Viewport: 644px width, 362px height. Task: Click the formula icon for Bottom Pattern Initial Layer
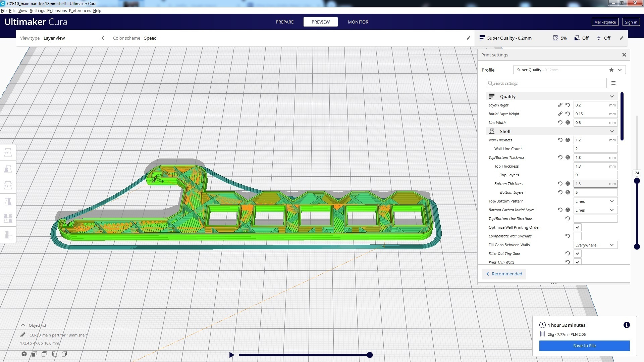[x=568, y=210]
